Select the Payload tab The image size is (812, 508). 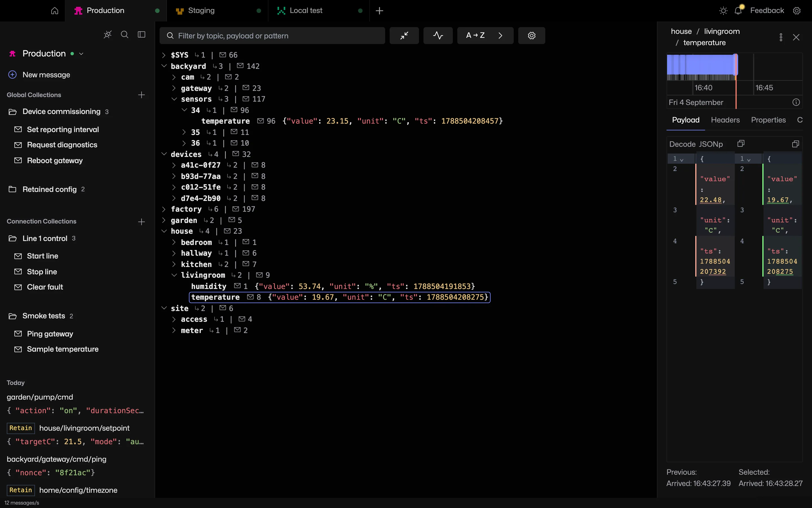tap(685, 120)
